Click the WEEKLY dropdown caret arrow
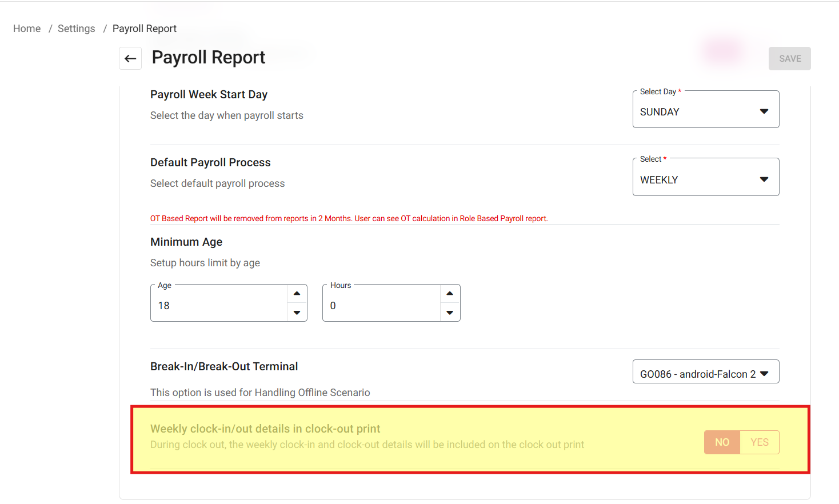 click(764, 179)
